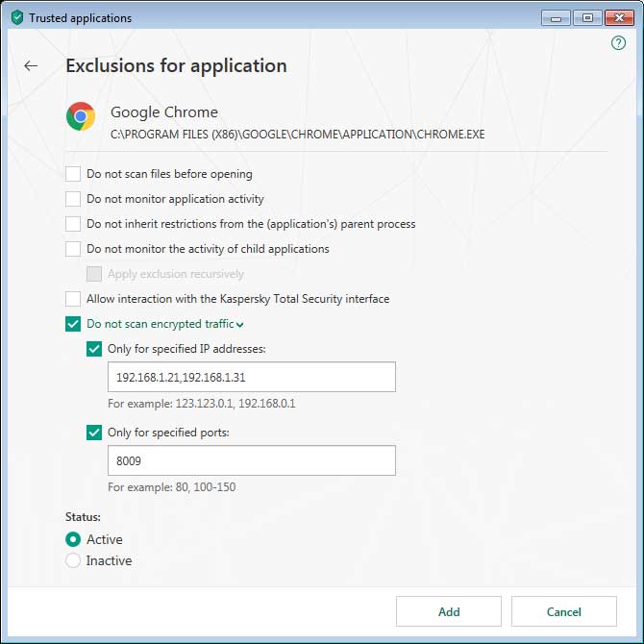Viewport: 644px width, 644px height.
Task: Uncheck Only for specified ports
Action: coord(94,433)
